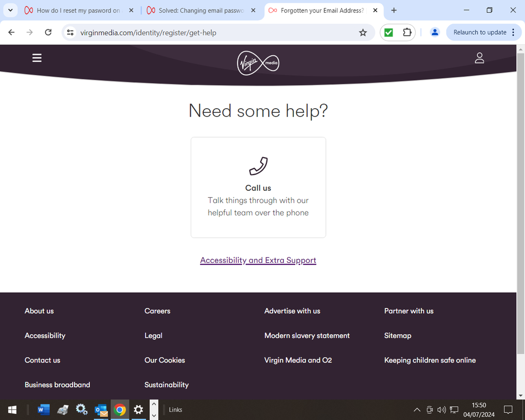Screen dimensions: 525x420
Task: Open the gears app in taskbar
Action: point(81,409)
